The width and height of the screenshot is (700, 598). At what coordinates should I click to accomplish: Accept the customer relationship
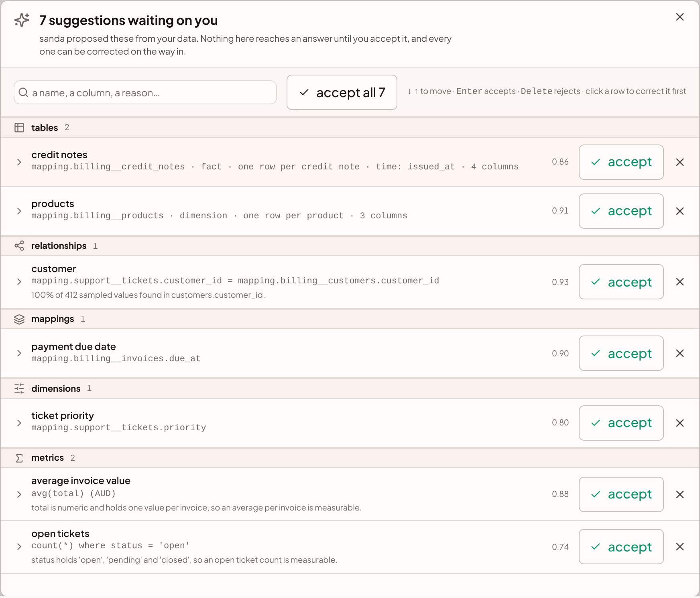coord(621,282)
